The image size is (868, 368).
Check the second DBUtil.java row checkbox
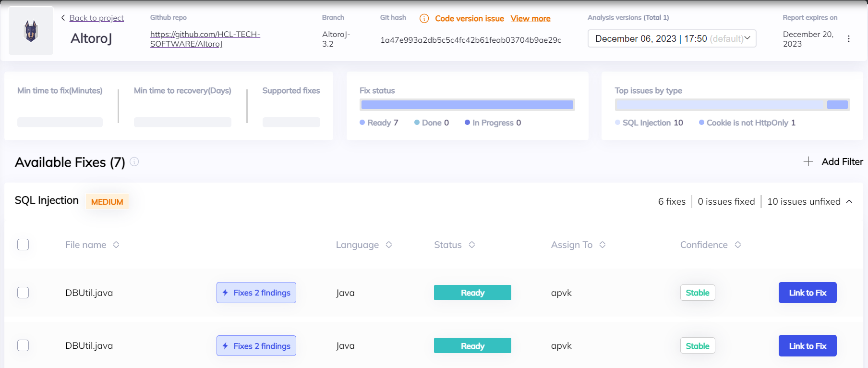pyautogui.click(x=23, y=345)
